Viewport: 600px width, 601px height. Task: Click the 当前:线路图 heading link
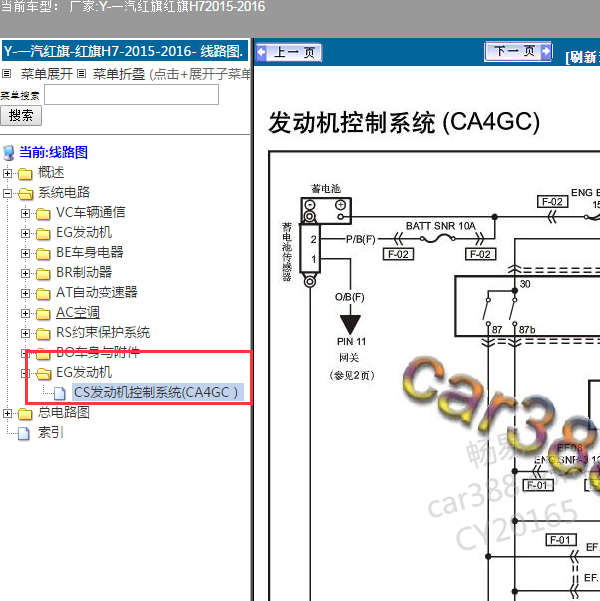point(54,152)
